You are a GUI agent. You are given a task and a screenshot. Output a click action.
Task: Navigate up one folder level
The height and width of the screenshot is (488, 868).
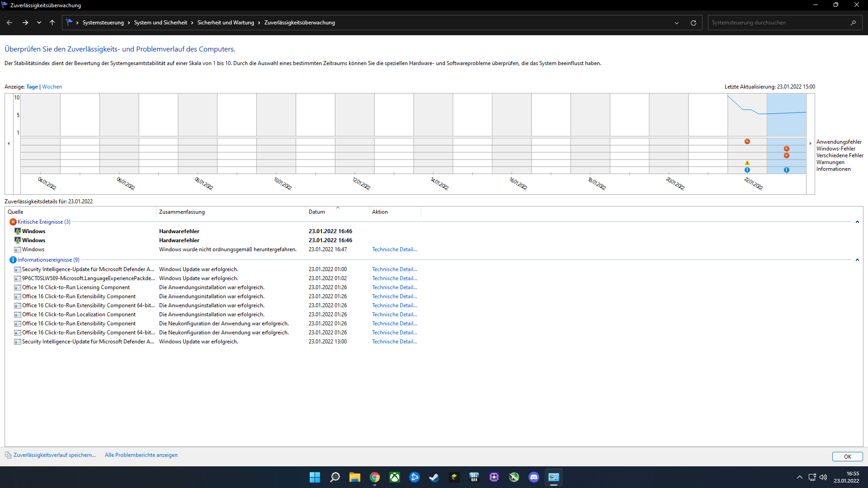coord(52,23)
